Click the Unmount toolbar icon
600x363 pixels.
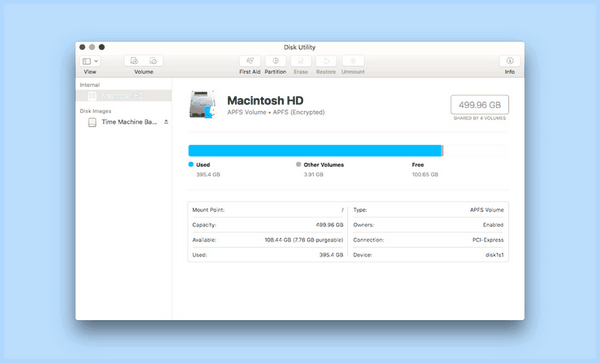tap(353, 61)
